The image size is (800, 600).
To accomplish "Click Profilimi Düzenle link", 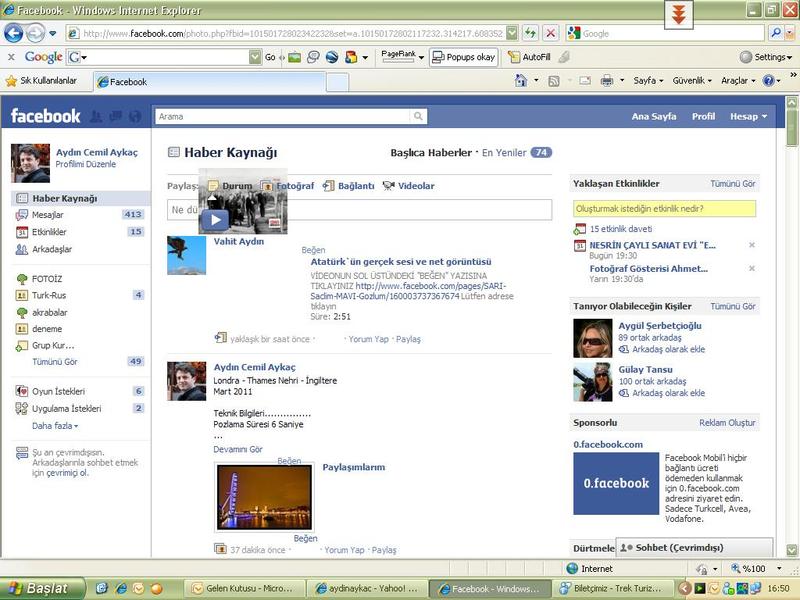I will [86, 164].
